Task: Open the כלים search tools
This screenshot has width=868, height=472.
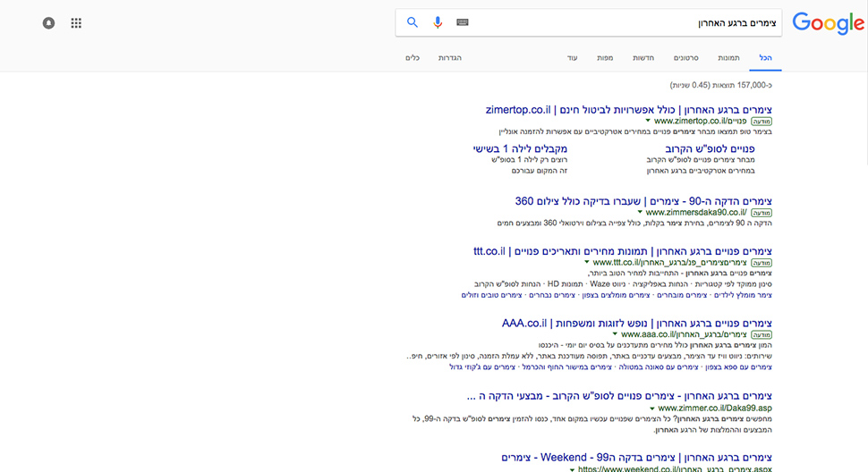Action: [413, 58]
